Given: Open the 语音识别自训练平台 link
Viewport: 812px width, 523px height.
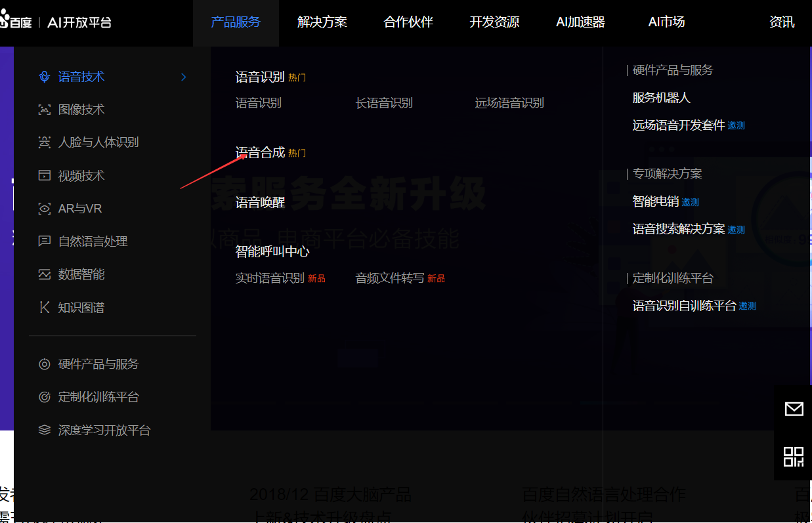Looking at the screenshot, I should pos(685,306).
